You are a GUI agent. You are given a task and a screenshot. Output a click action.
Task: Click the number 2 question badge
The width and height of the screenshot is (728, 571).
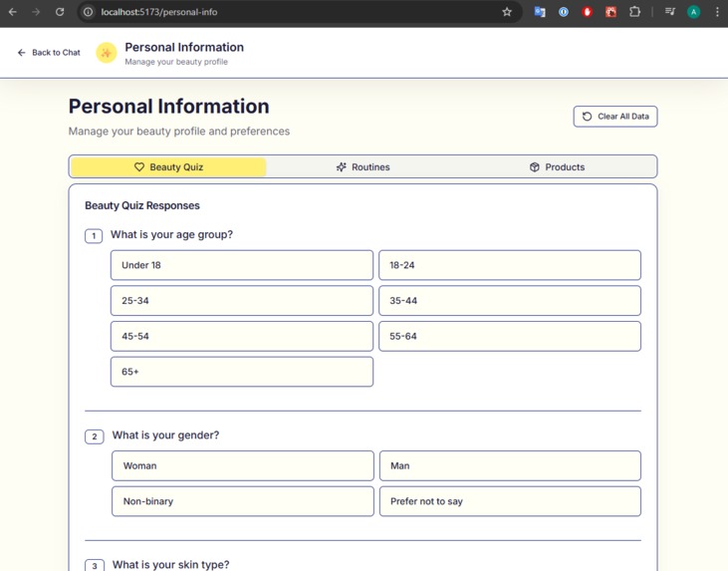95,436
